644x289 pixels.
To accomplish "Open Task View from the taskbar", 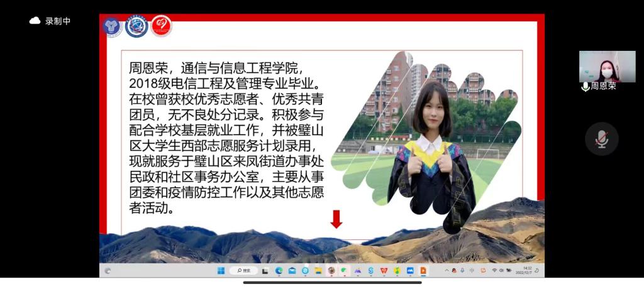I will pos(265,271).
